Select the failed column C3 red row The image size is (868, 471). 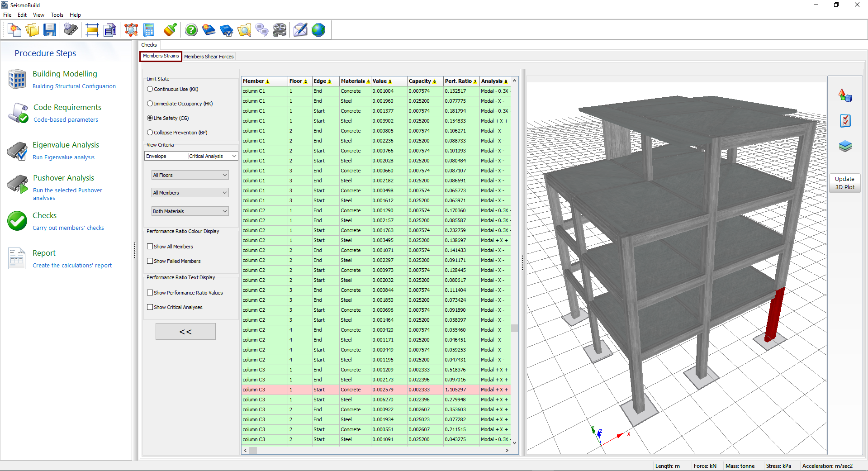[375, 390]
